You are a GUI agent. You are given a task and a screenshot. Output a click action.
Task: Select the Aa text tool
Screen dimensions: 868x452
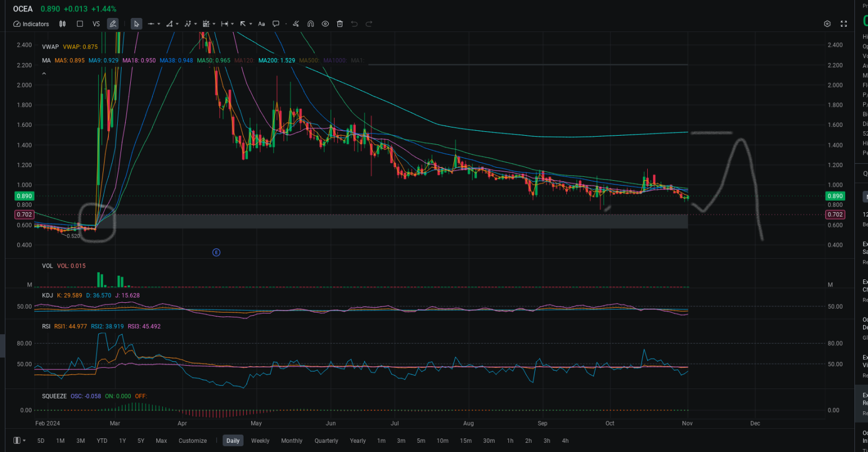pos(261,24)
